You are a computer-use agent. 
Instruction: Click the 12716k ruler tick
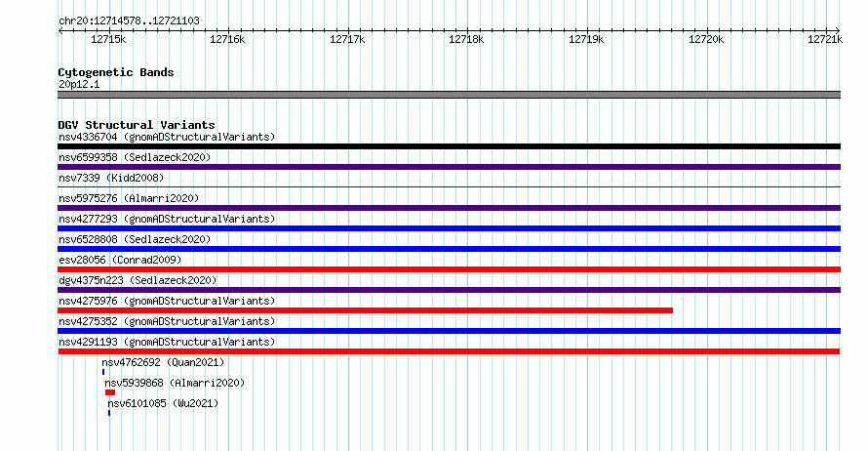[227, 39]
